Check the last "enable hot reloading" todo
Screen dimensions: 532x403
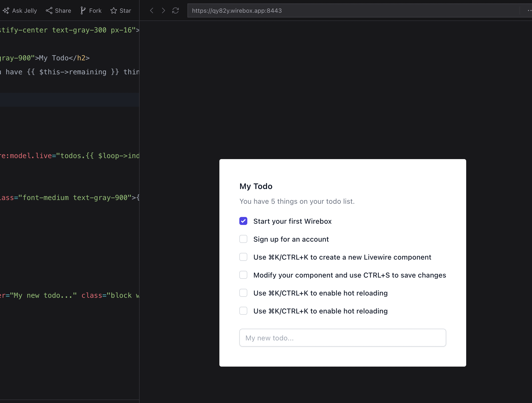click(243, 311)
